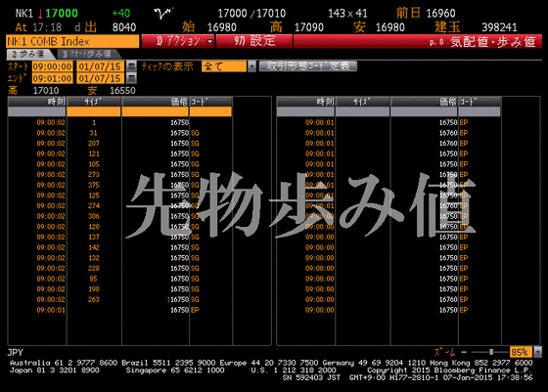
Task: Open the end date calendar icon
Action: (x=131, y=78)
